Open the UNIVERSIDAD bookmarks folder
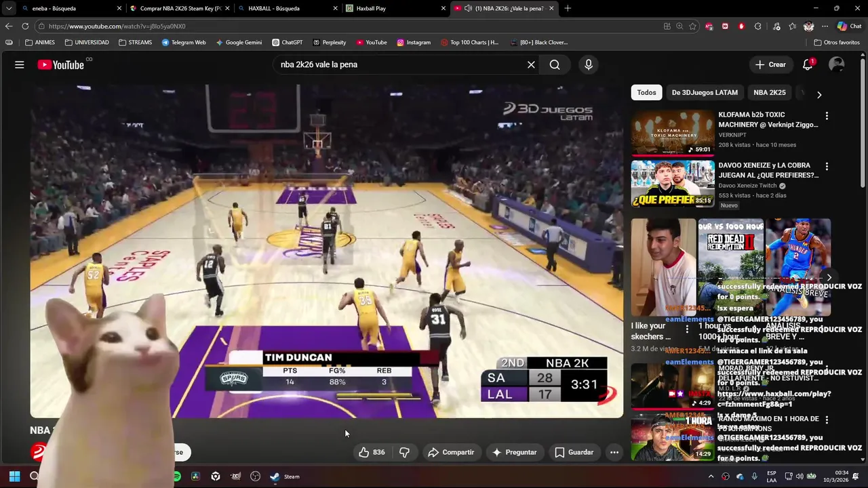 click(x=87, y=42)
